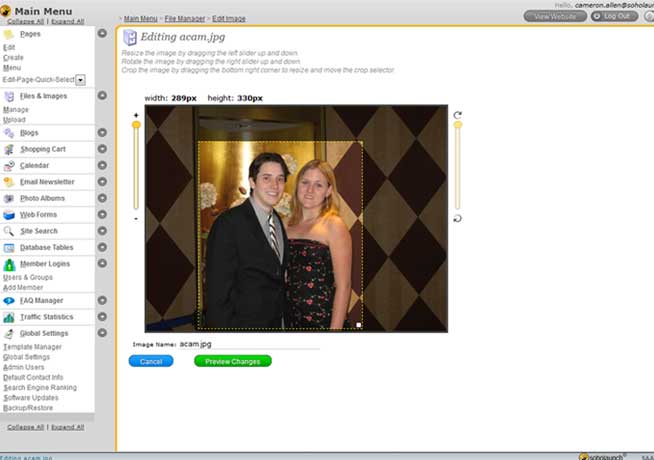Click the Photo Albums icon

coord(9,198)
